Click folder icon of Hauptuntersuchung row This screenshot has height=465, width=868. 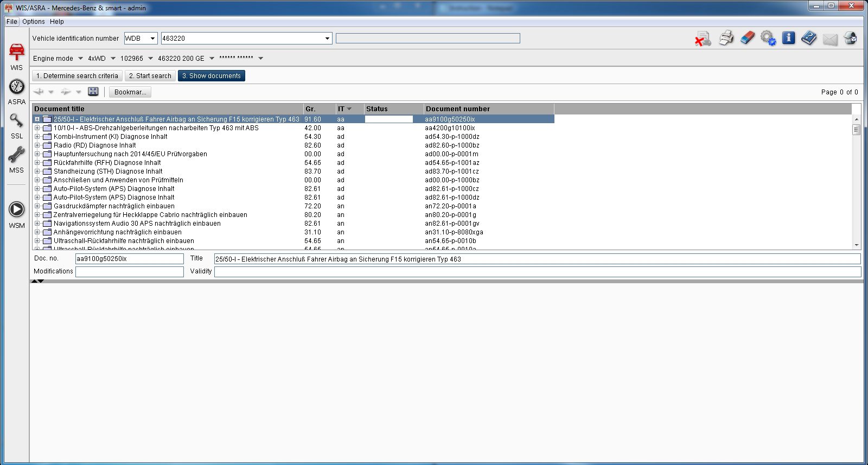(x=47, y=154)
